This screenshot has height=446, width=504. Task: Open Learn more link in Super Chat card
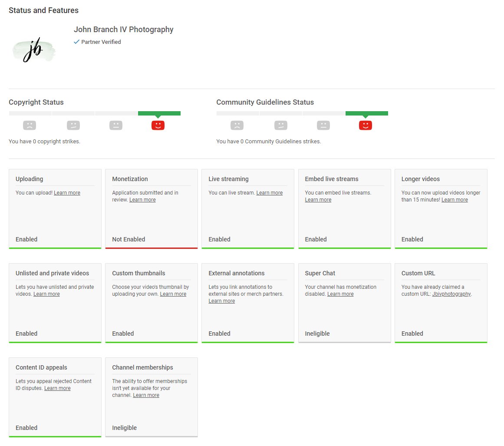(x=340, y=294)
